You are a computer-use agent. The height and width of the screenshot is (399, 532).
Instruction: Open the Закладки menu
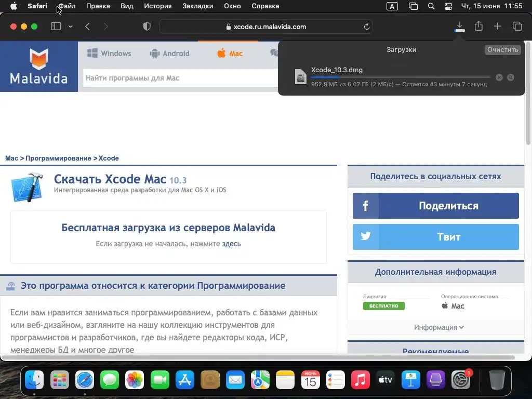pyautogui.click(x=198, y=6)
